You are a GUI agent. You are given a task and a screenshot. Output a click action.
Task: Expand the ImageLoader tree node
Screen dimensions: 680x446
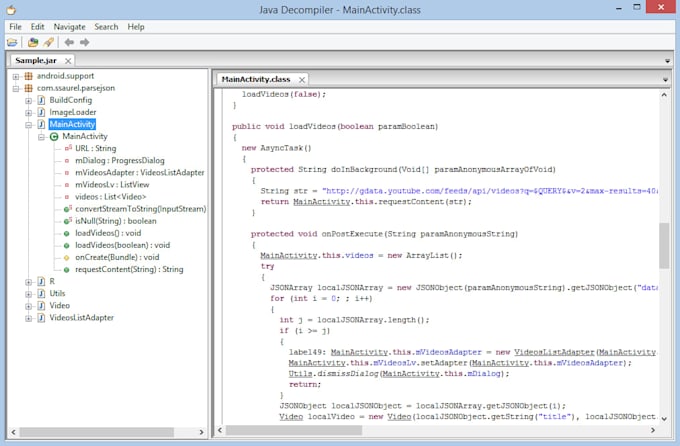pyautogui.click(x=29, y=113)
